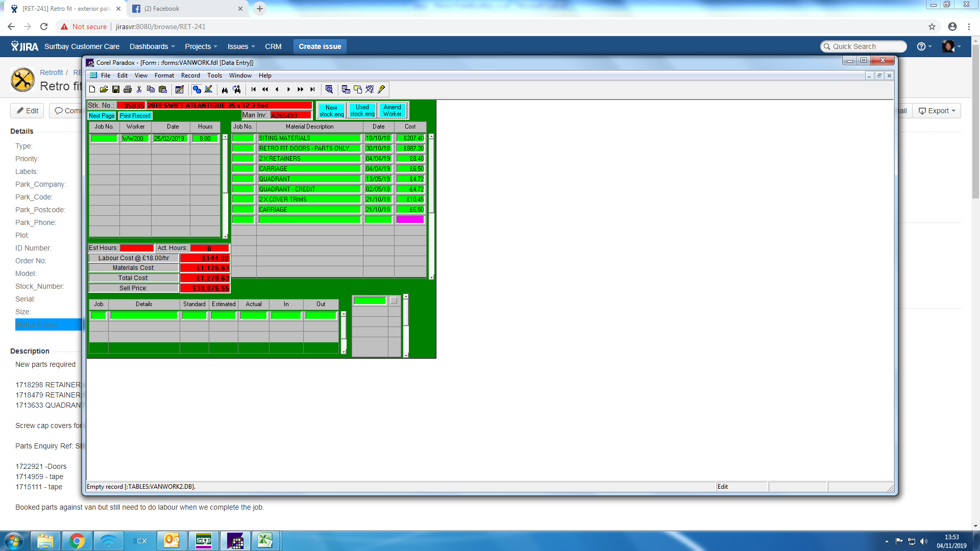Click the Open folder toolbar icon
Screen dimensions: 980x551
click(x=104, y=89)
